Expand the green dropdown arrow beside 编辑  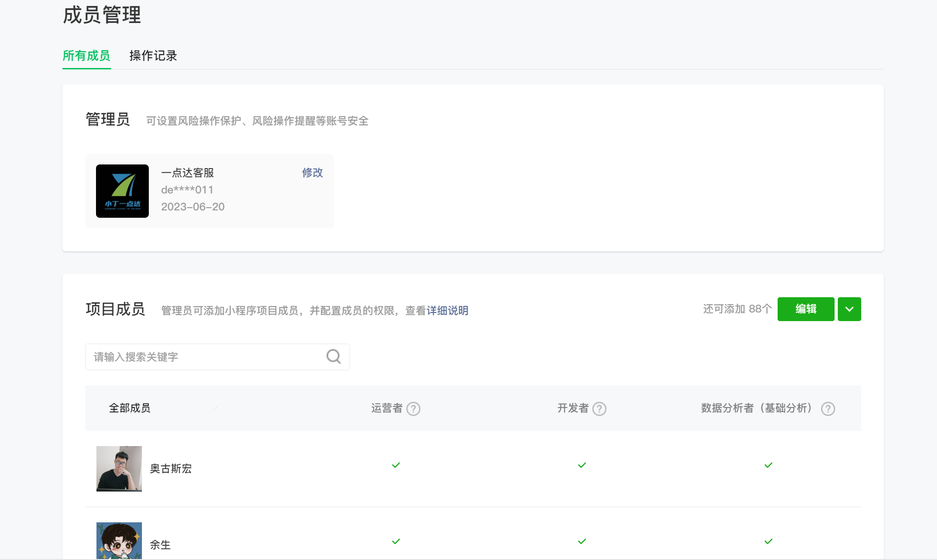pyautogui.click(x=849, y=309)
